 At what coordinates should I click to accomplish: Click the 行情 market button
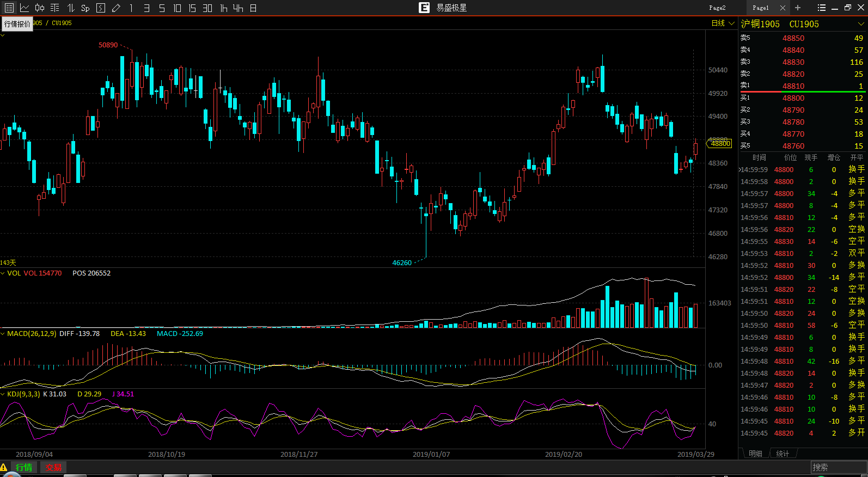[24, 467]
